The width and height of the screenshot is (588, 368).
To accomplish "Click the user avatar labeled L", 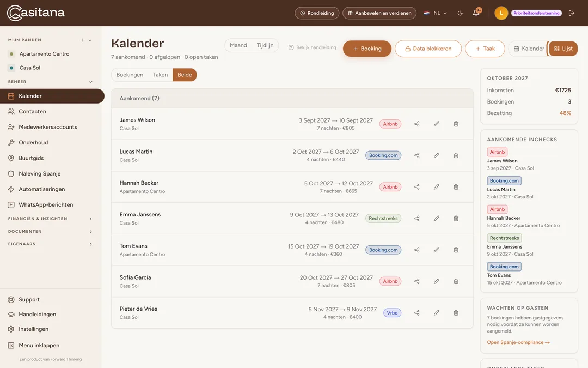I will [x=501, y=13].
